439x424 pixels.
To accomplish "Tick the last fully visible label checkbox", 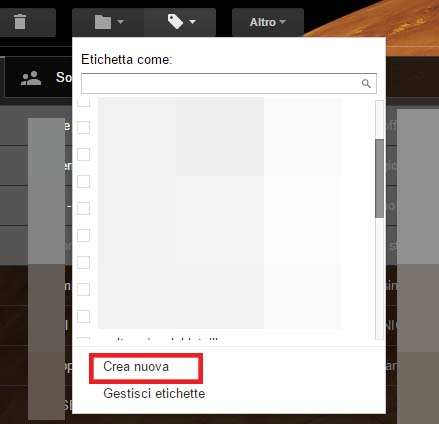I will tap(83, 316).
